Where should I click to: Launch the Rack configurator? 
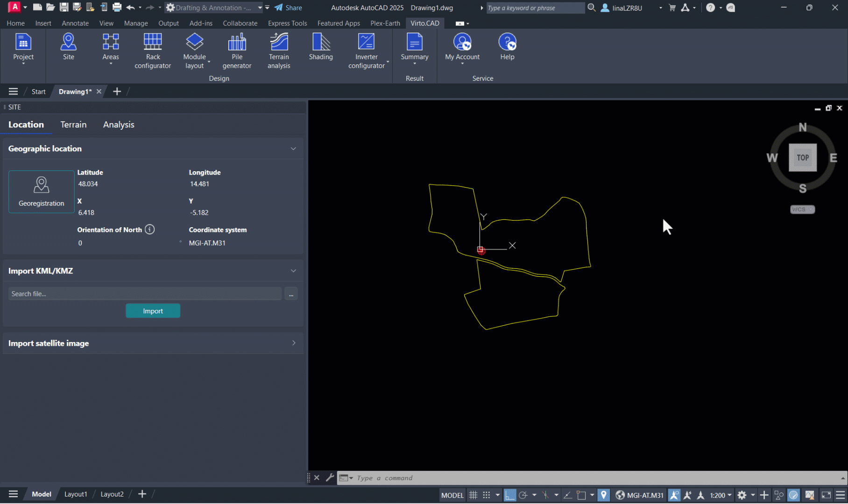(x=153, y=51)
